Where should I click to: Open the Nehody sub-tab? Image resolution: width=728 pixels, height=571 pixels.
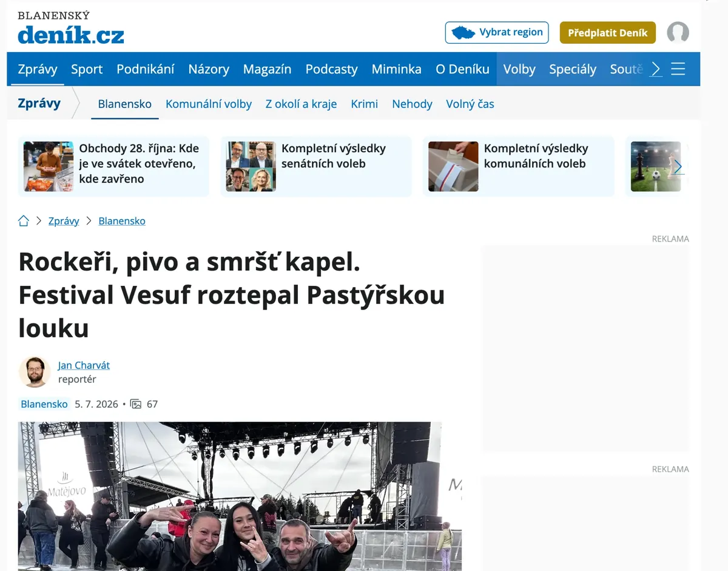point(412,104)
